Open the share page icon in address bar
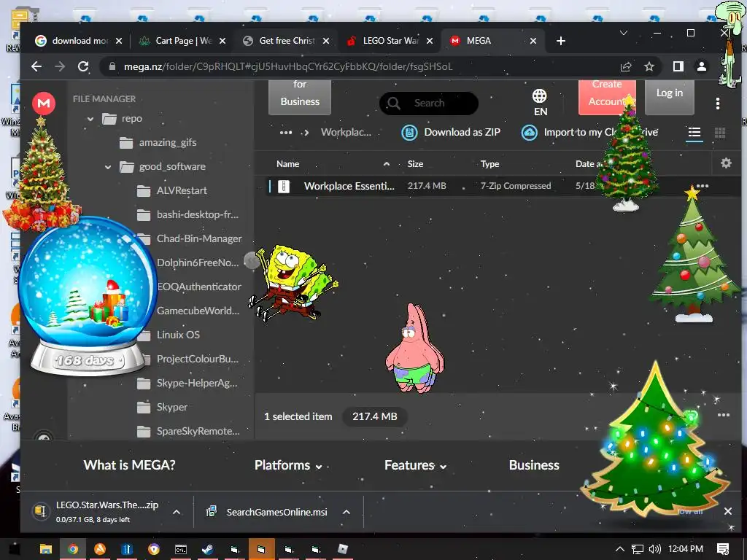 point(626,66)
